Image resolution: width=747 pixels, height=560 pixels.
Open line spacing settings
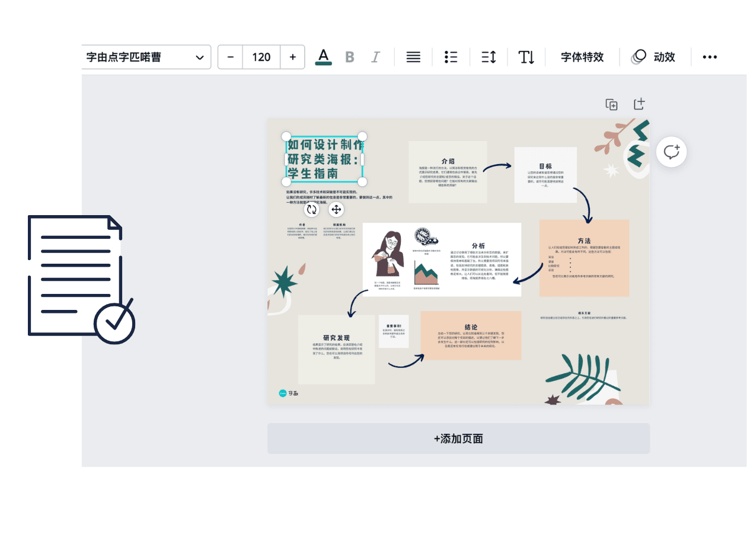(x=489, y=57)
